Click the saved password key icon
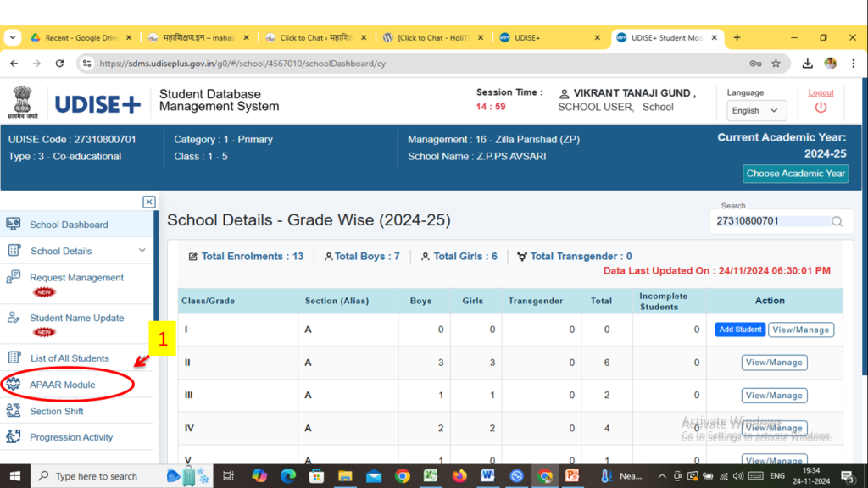The image size is (868, 488). pos(755,64)
